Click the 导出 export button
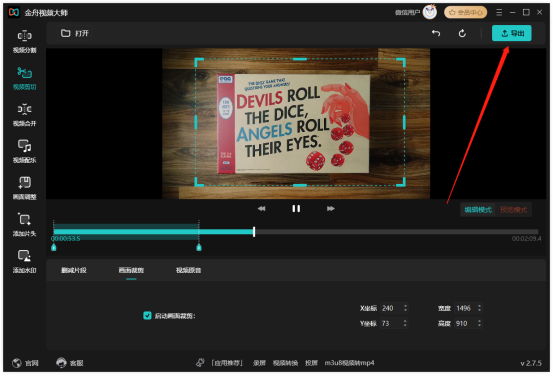553x376 pixels. [511, 33]
